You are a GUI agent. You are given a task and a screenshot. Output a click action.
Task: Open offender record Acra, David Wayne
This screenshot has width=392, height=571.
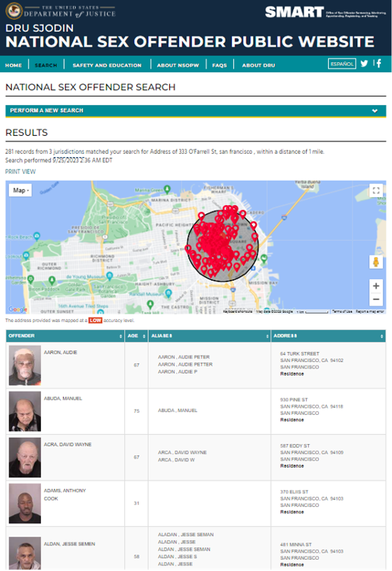click(68, 444)
